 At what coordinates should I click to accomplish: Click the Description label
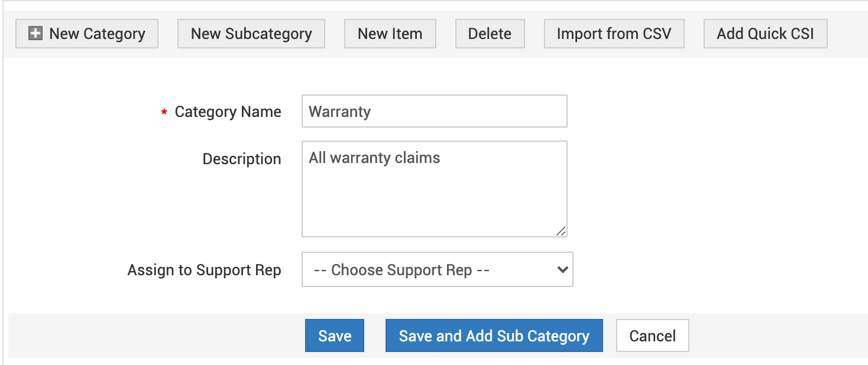coord(241,159)
